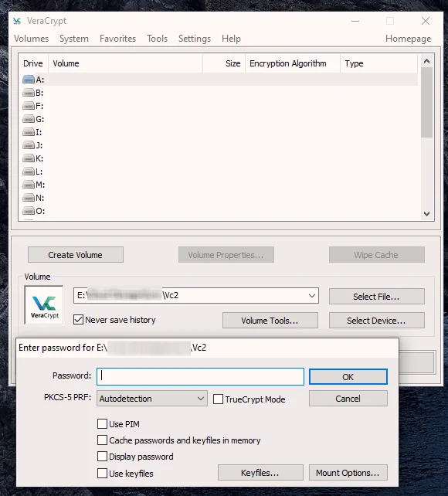Screen dimensions: 448x496
Task: Enable Use keyfiles checkbox
Action: (x=102, y=474)
